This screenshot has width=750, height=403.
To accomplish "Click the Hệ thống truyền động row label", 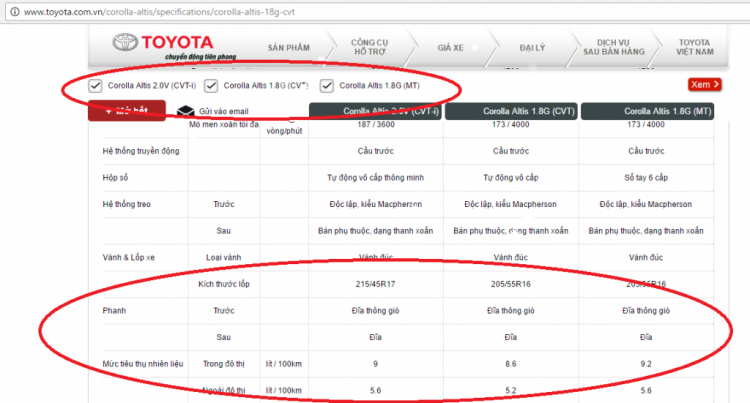I will pos(141,151).
